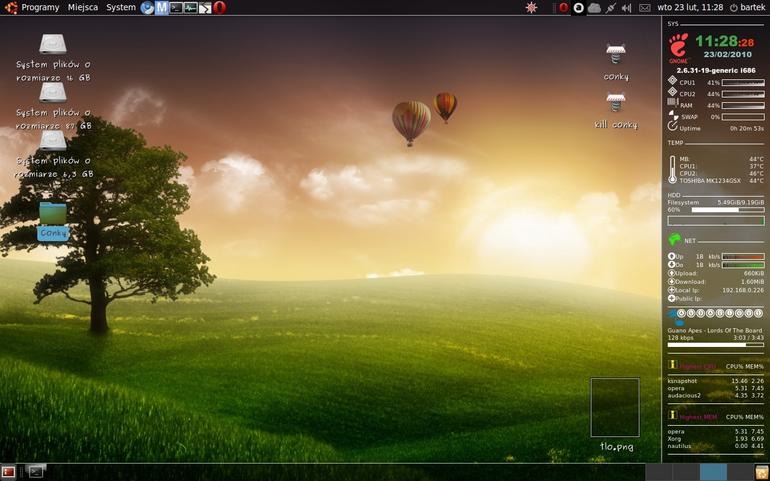Viewport: 770px width, 481px height.
Task: Launch the terminal from the top panel
Action: coord(176,7)
